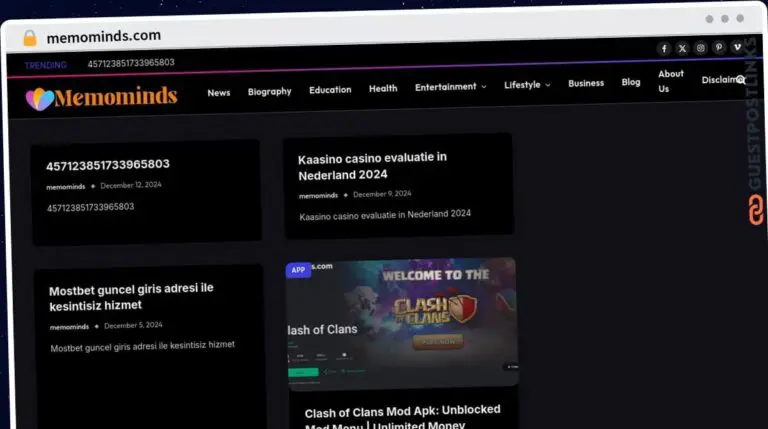Open the Facebook social icon
The width and height of the screenshot is (768, 429).
(x=664, y=48)
